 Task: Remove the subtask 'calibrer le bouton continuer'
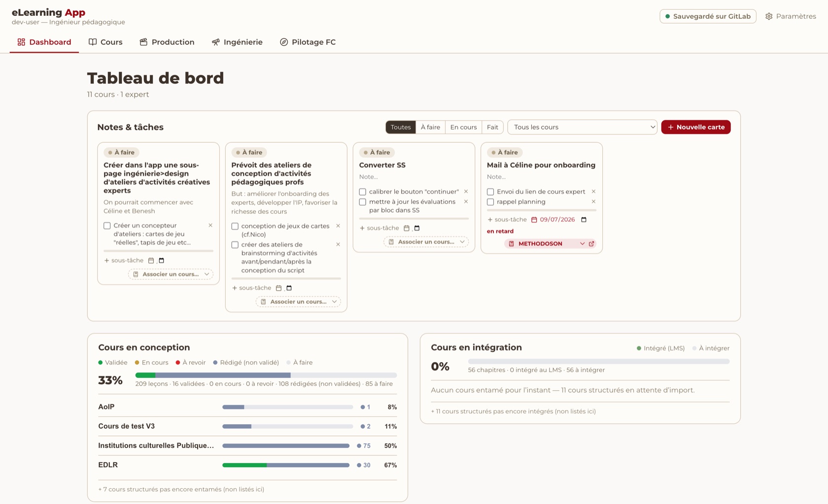pos(466,192)
